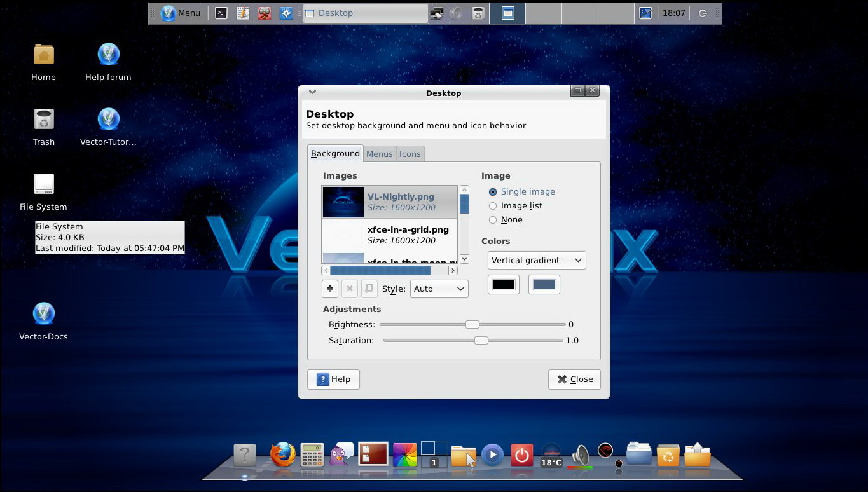Screen dimensions: 868x492
Task: Open the Style dropdown set to Auto
Action: (439, 289)
